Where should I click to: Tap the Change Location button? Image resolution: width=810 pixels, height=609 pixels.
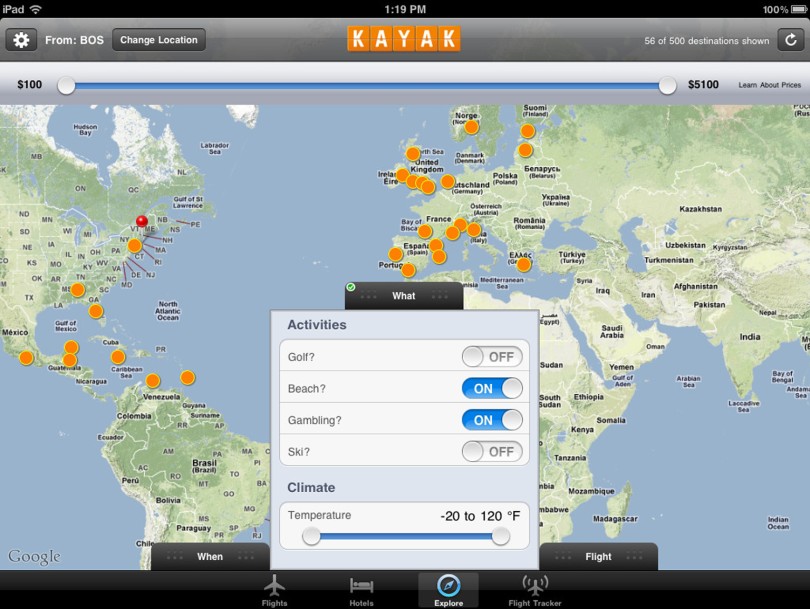[x=159, y=40]
